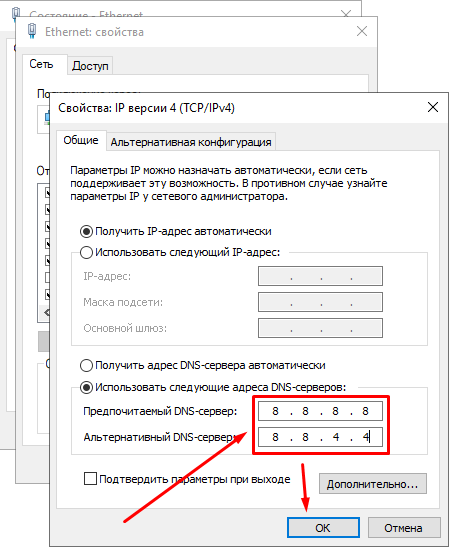The height and width of the screenshot is (550, 451).
Task: Open the Дополнительно advanced settings button
Action: 373,484
